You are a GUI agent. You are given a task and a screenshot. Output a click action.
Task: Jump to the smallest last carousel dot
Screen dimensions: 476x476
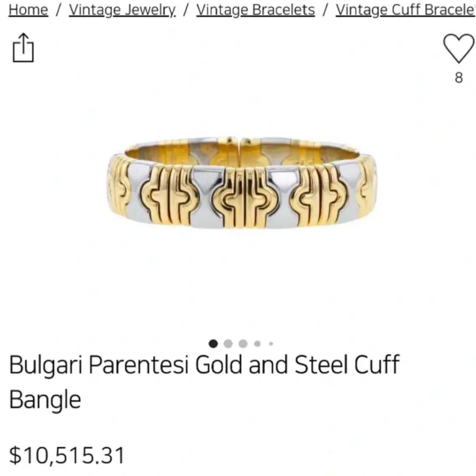click(271, 343)
